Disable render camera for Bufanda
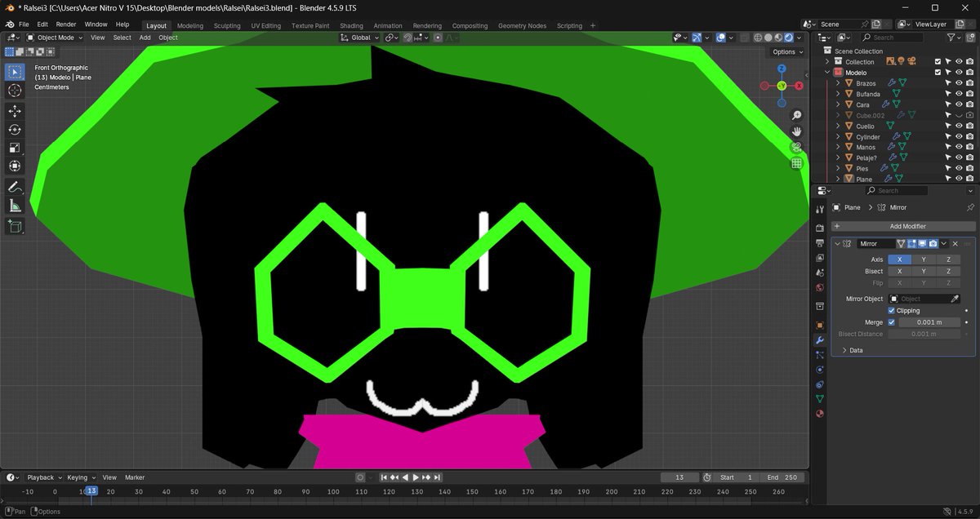The image size is (980, 519). pos(969,94)
